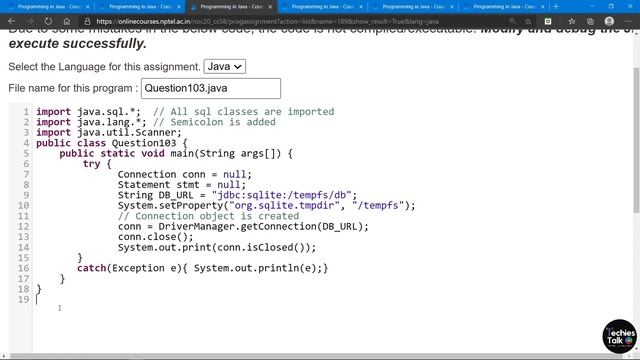Click the 'import java.sql.*;' code line
The height and width of the screenshot is (360, 640).
pos(88,111)
